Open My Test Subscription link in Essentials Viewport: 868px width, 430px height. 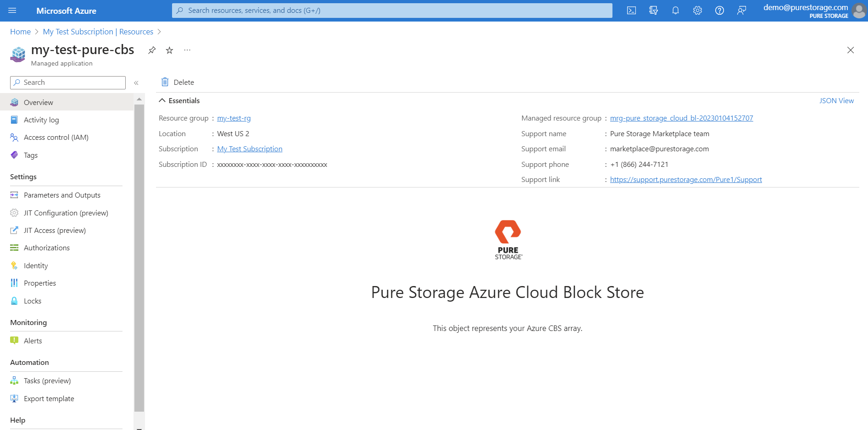tap(250, 149)
